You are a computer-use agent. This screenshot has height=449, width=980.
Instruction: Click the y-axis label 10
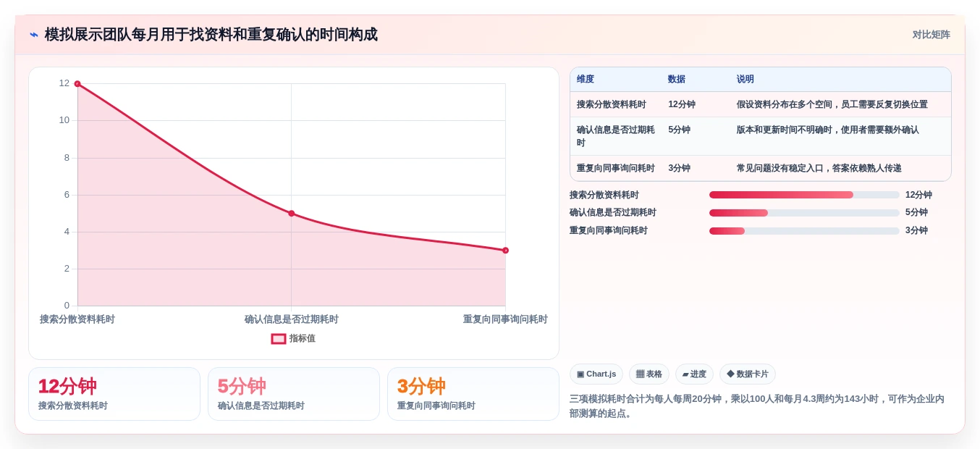(x=64, y=120)
